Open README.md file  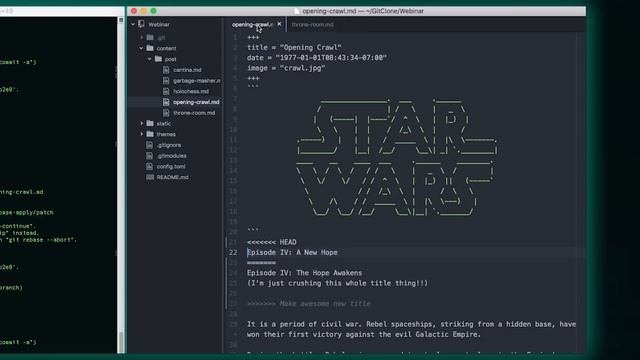coord(172,177)
